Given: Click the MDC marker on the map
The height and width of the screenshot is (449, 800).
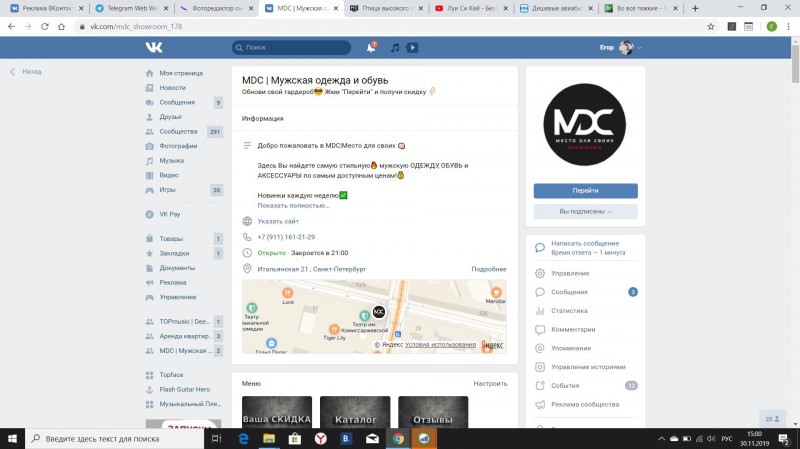Looking at the screenshot, I should pyautogui.click(x=379, y=312).
